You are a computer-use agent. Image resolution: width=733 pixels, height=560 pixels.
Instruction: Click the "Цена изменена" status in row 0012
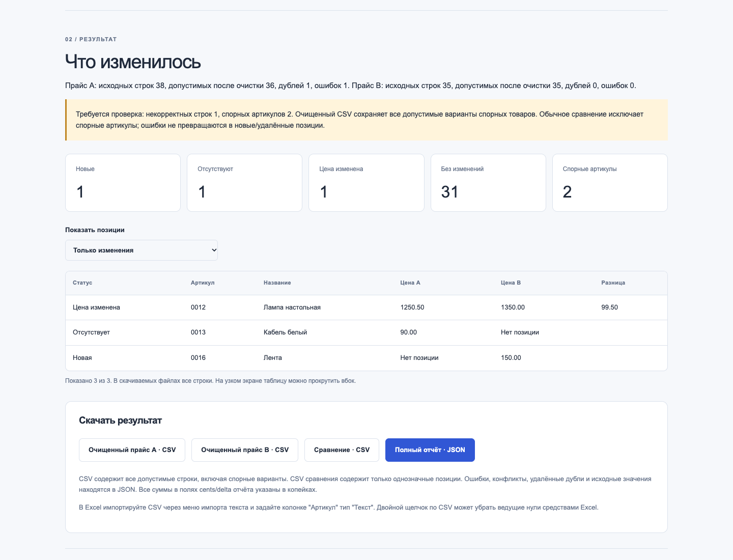pos(96,307)
